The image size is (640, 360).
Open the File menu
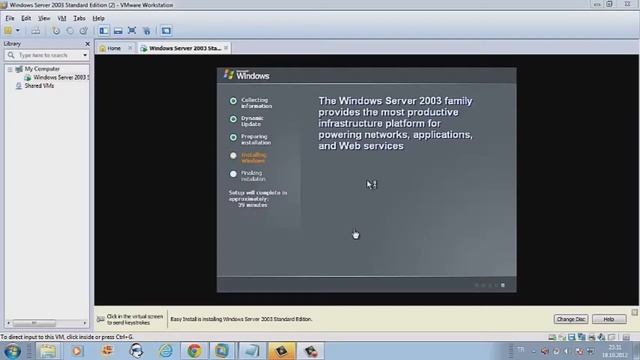pos(10,18)
